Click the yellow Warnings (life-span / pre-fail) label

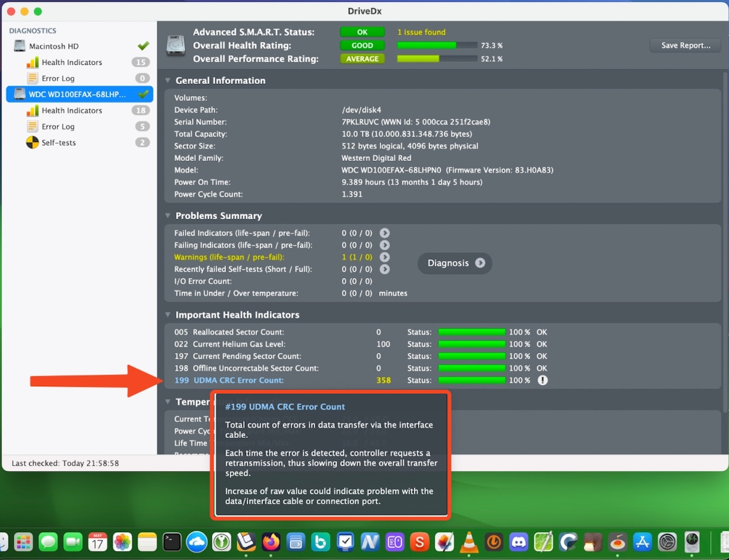tap(229, 258)
